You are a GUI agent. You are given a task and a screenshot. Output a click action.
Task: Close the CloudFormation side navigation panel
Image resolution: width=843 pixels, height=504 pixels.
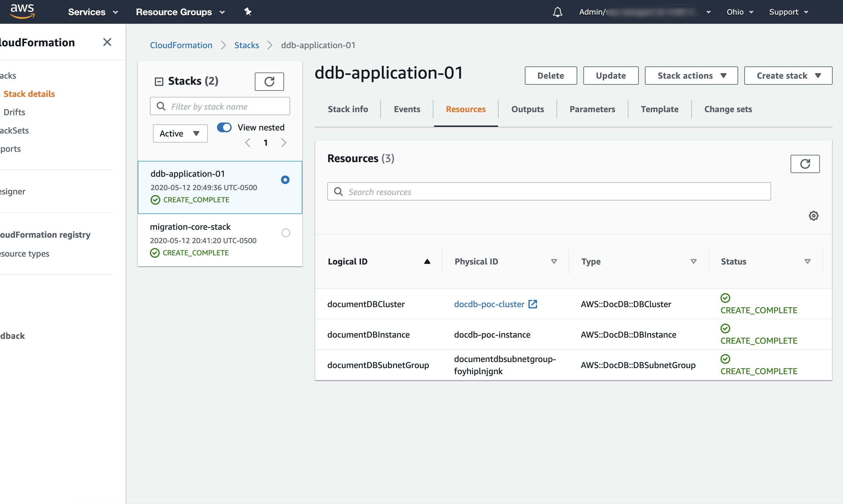point(107,42)
